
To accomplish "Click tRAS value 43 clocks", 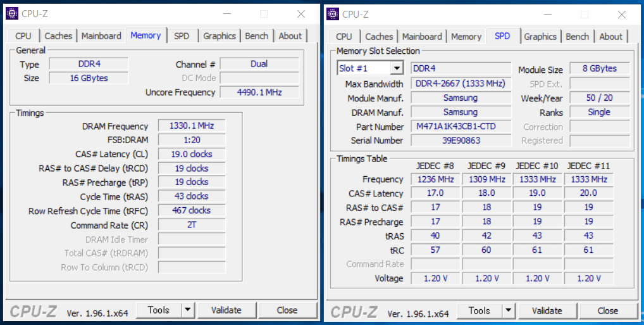I will point(192,196).
